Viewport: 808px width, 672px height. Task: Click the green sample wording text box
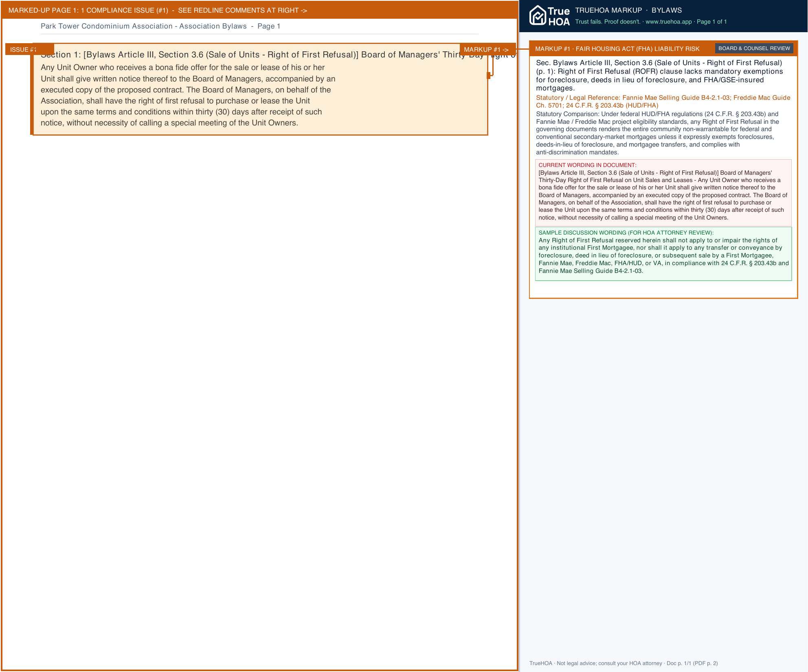pos(663,254)
